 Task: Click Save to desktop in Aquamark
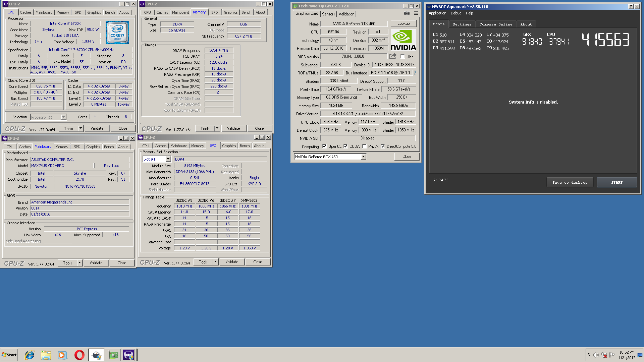(x=570, y=183)
